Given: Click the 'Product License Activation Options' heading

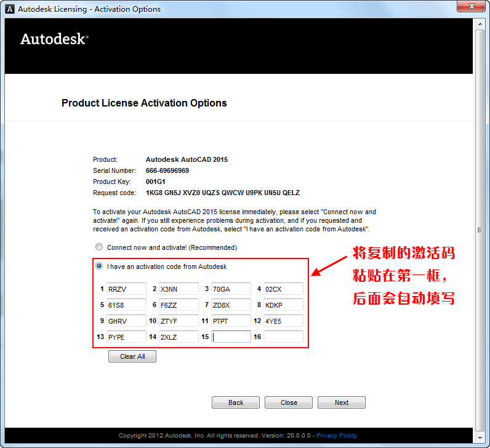Looking at the screenshot, I should pyautogui.click(x=144, y=103).
